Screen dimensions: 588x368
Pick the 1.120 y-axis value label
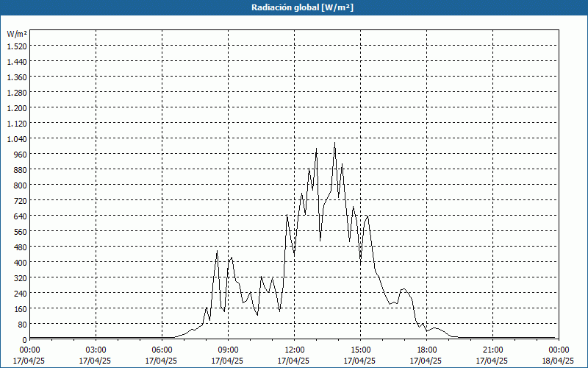(17, 124)
